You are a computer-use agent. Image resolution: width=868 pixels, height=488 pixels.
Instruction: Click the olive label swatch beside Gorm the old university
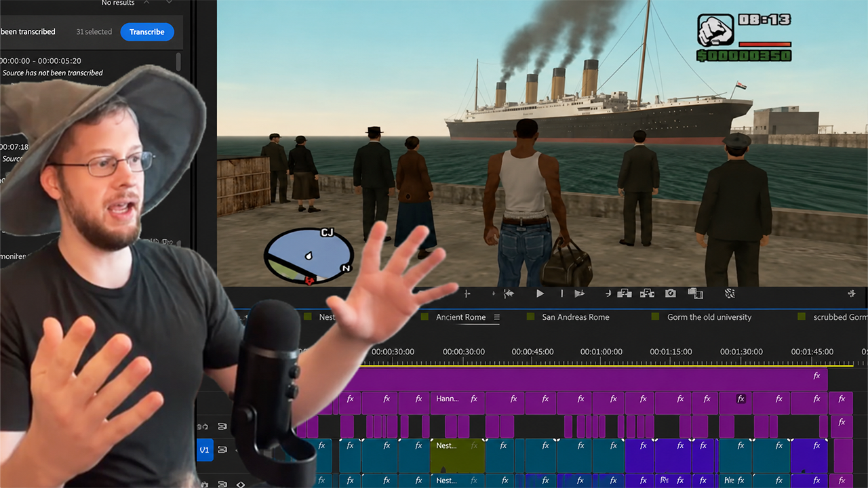click(x=655, y=317)
